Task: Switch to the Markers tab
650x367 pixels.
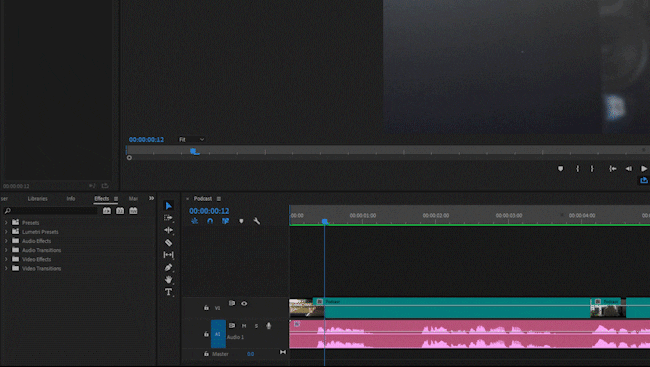Action: tap(133, 199)
